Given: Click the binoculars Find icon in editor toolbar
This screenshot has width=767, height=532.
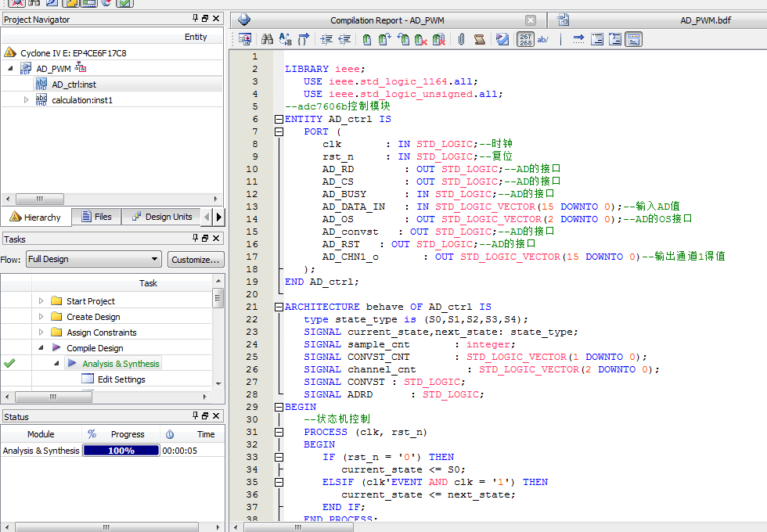Looking at the screenshot, I should (x=267, y=39).
